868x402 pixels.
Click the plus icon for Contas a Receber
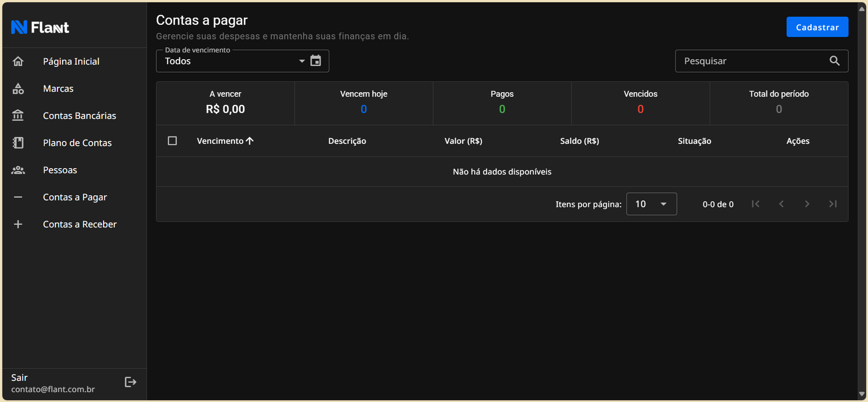click(18, 224)
